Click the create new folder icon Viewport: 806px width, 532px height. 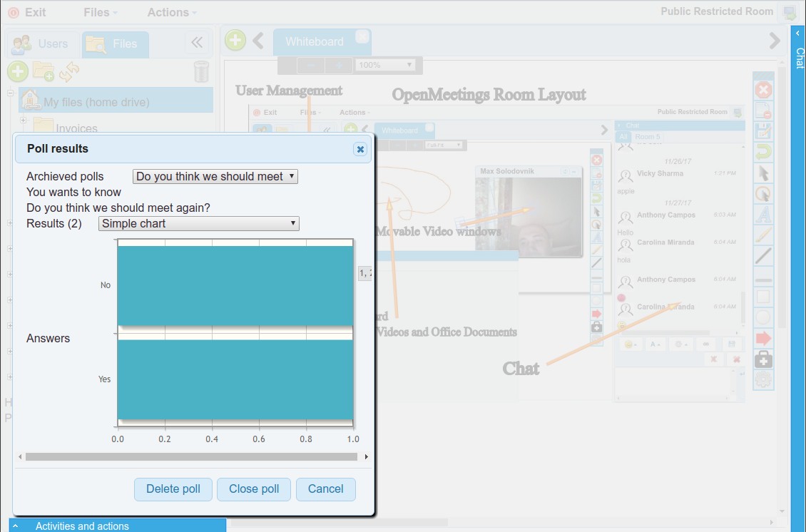[x=44, y=71]
